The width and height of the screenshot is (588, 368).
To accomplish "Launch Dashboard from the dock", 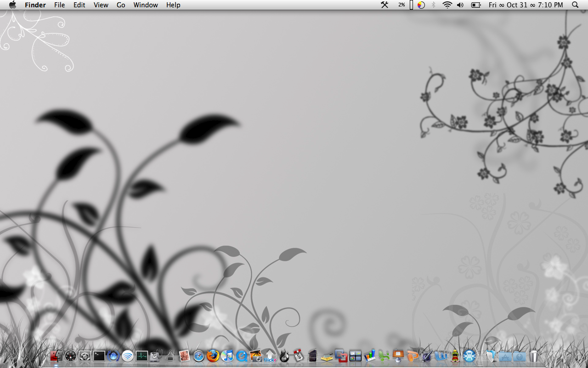I will [70, 356].
